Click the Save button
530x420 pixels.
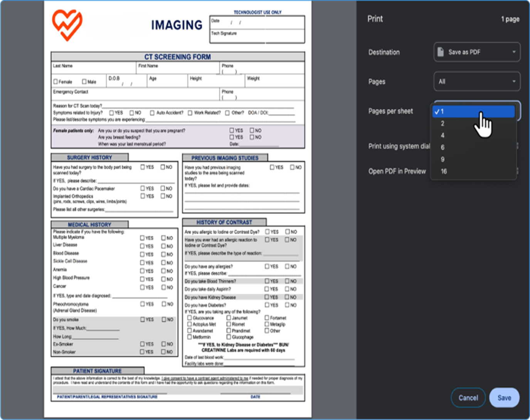[x=504, y=398]
